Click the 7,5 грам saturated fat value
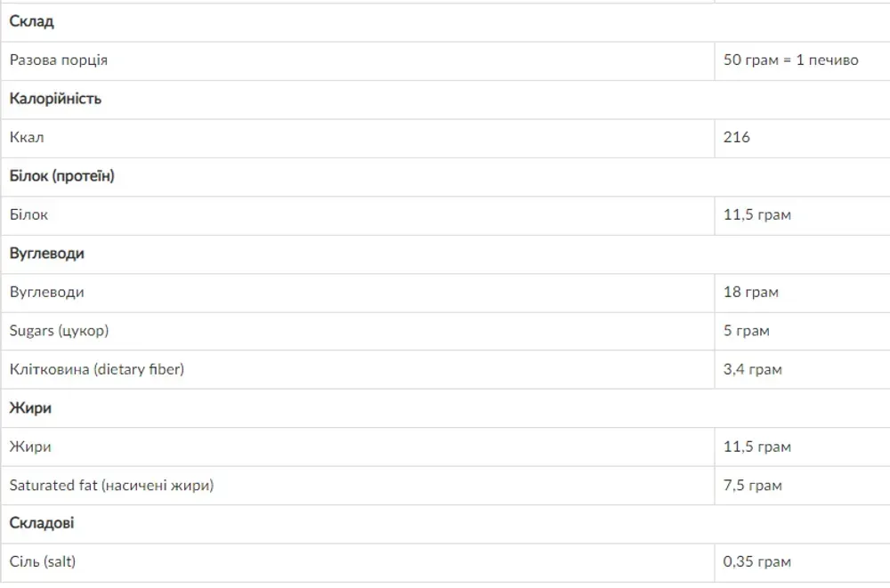This screenshot has width=890, height=588. [x=753, y=486]
